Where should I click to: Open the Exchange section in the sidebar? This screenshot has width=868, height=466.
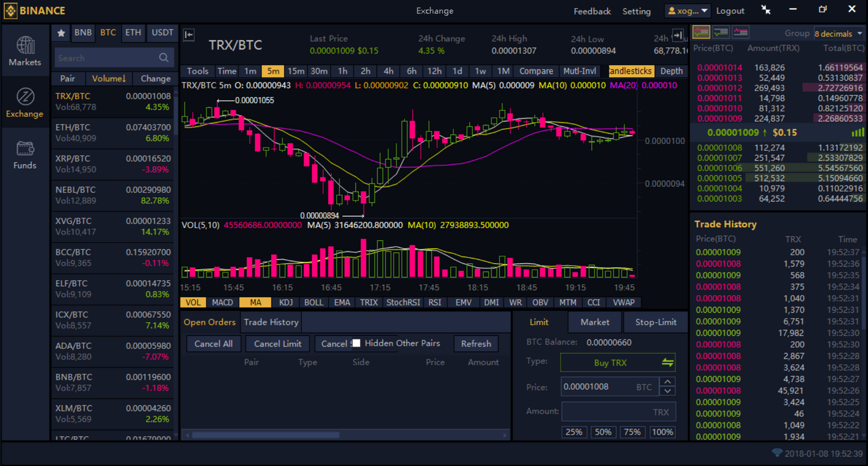(x=25, y=103)
